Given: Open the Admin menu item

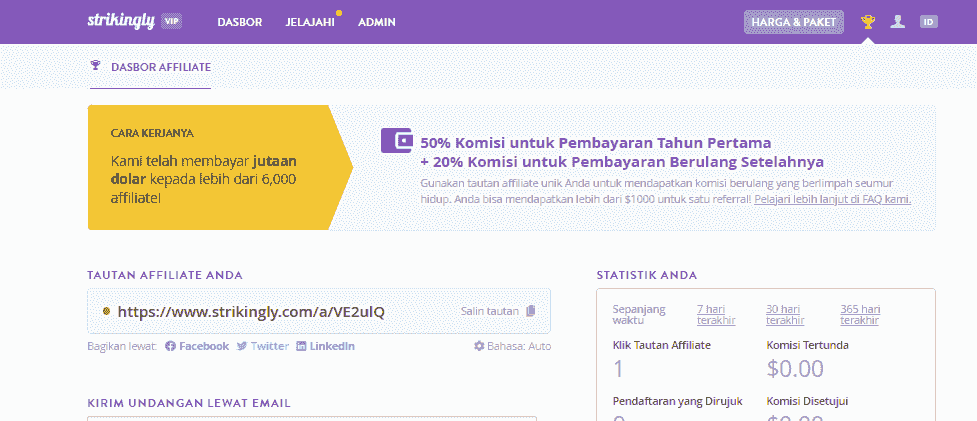Looking at the screenshot, I should (x=377, y=22).
